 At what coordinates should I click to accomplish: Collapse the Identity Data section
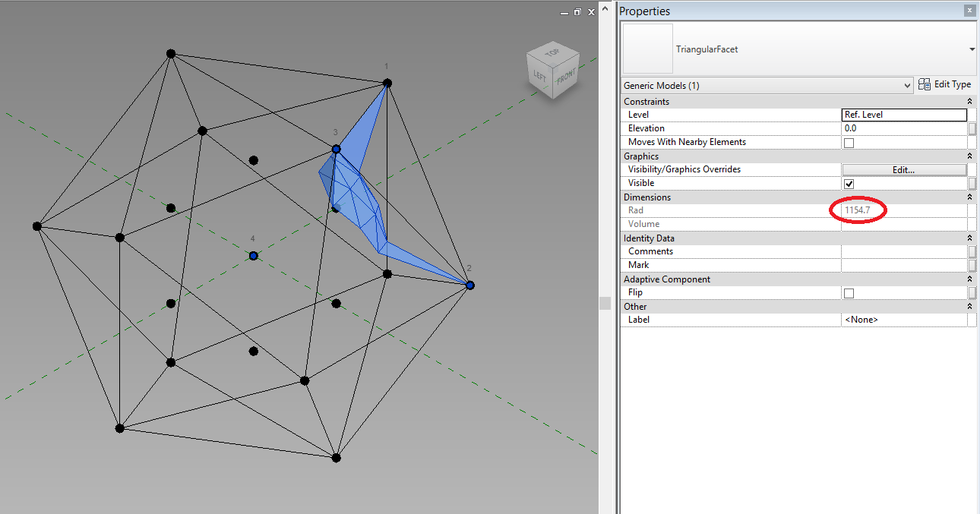pos(969,238)
